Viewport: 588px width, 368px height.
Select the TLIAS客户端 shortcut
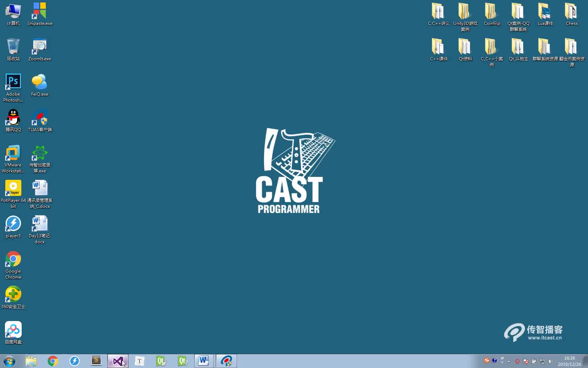(x=40, y=121)
